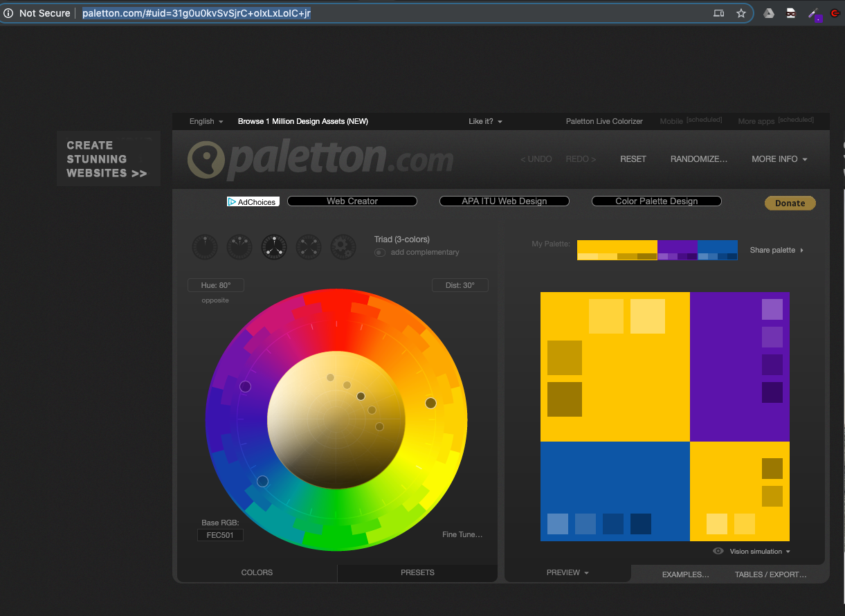845x616 pixels.
Task: Open the Google Drive extension icon
Action: (768, 13)
